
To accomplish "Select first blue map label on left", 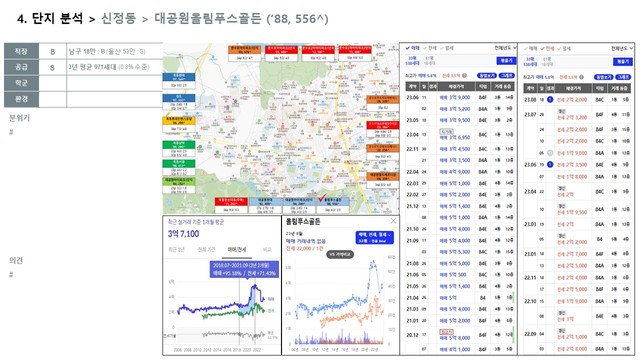I will pos(179,80).
